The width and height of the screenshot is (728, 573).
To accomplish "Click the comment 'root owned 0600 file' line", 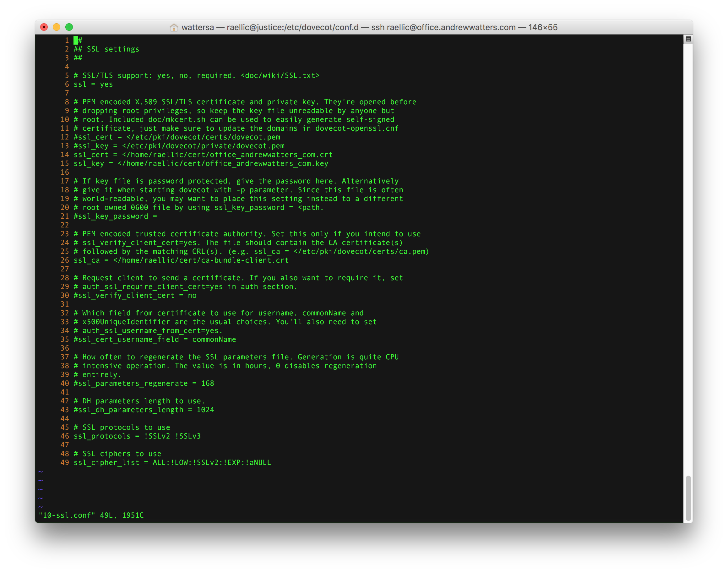I will [x=199, y=208].
